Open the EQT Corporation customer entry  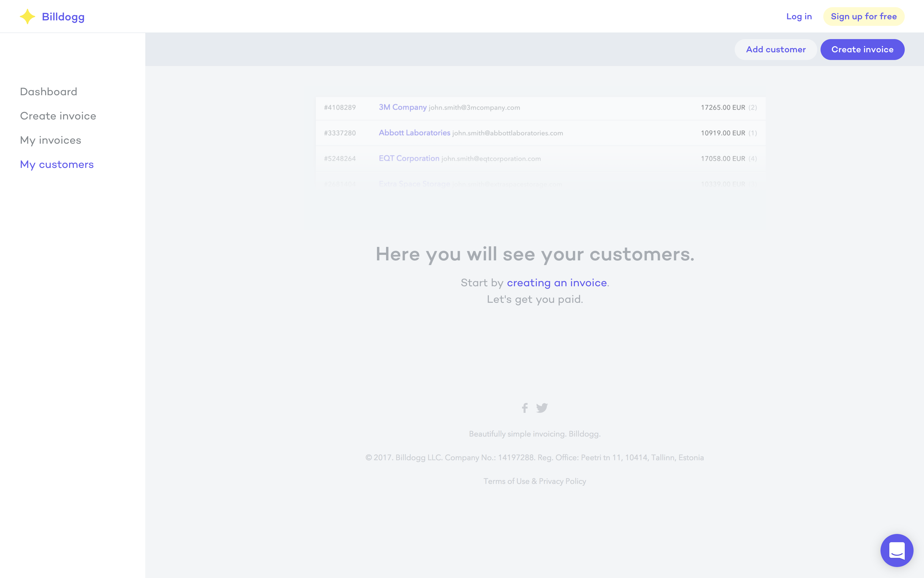409,158
